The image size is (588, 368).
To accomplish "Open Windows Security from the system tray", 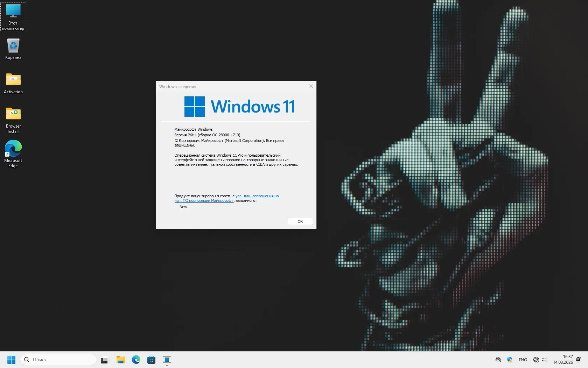I will point(510,360).
